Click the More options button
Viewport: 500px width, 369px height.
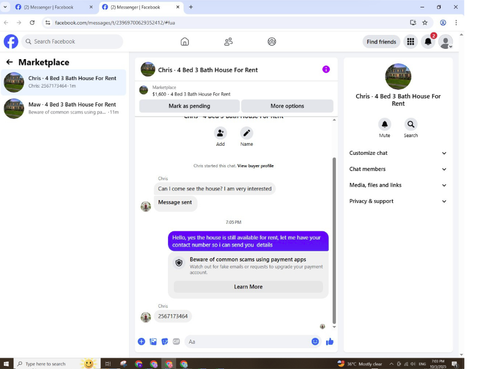point(287,106)
